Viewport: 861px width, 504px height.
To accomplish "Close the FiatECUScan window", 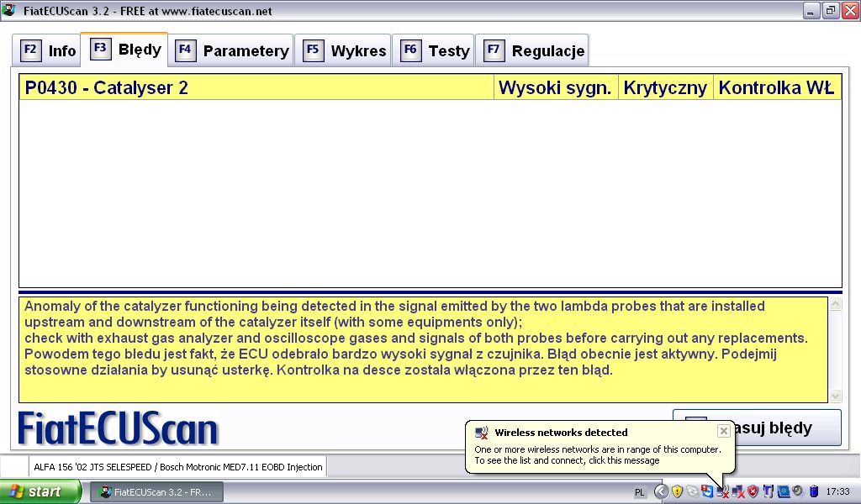I will pos(851,10).
